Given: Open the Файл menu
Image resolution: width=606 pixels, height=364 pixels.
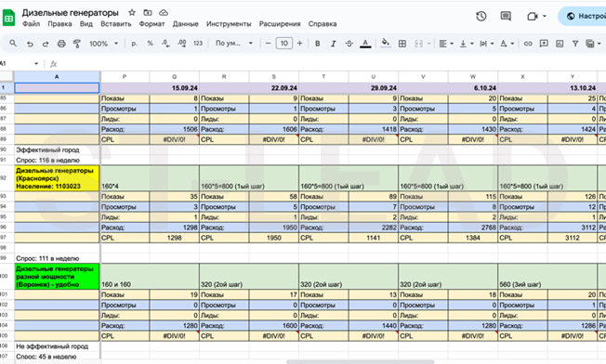Looking at the screenshot, I should 31,24.
